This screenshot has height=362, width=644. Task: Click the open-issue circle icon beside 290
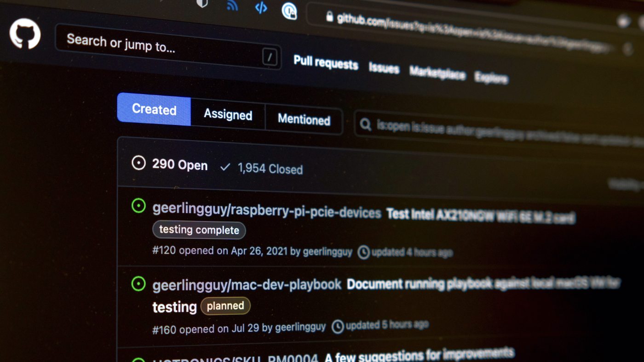click(138, 163)
